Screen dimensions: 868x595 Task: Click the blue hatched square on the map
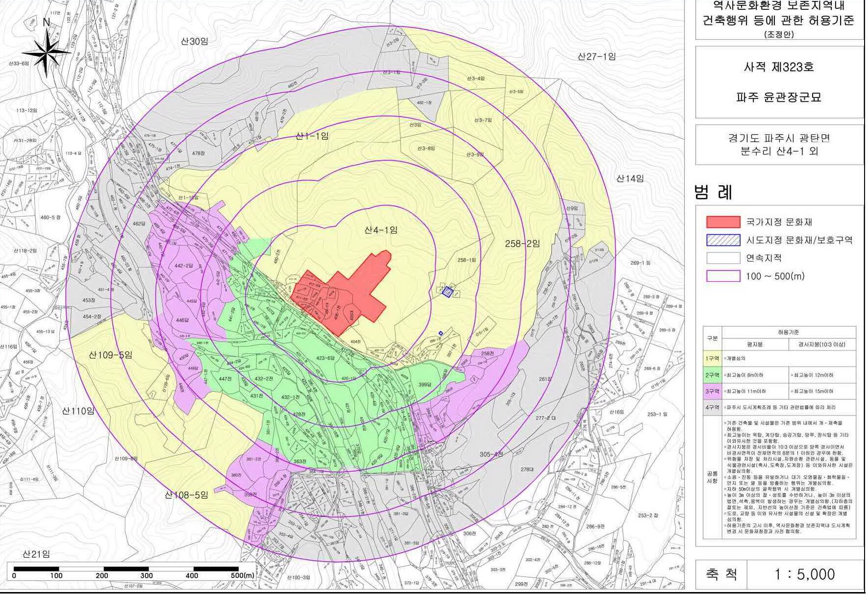pos(447,292)
